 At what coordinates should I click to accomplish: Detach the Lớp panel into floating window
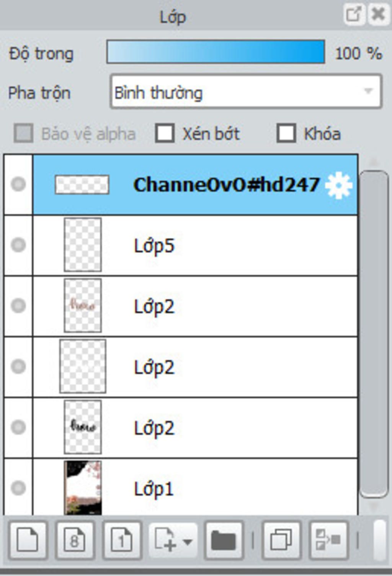pyautogui.click(x=354, y=15)
